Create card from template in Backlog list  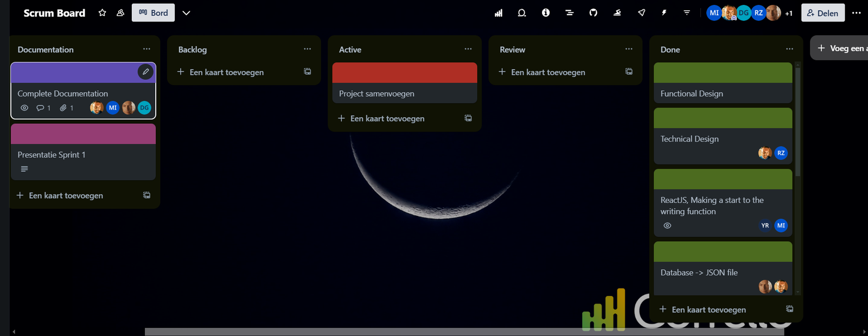(x=308, y=72)
